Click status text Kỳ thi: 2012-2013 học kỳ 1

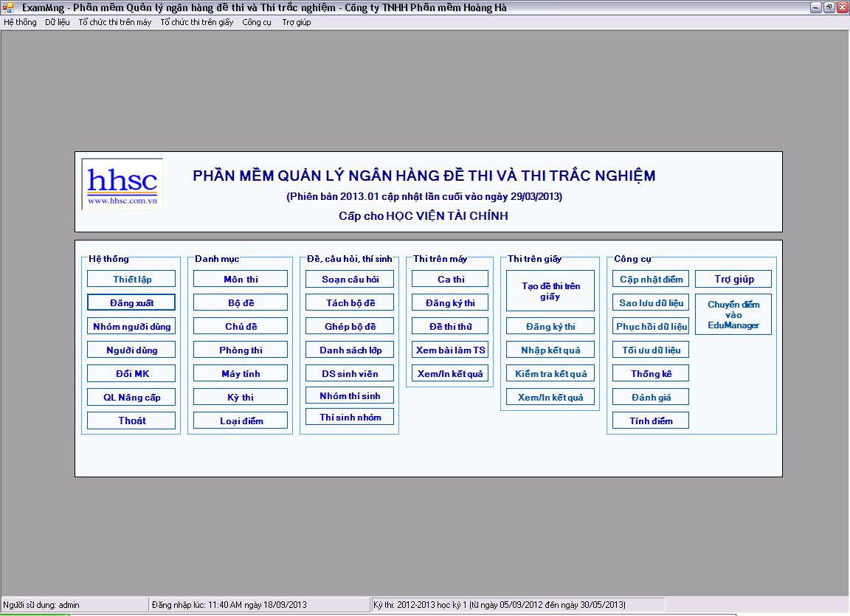pos(500,605)
